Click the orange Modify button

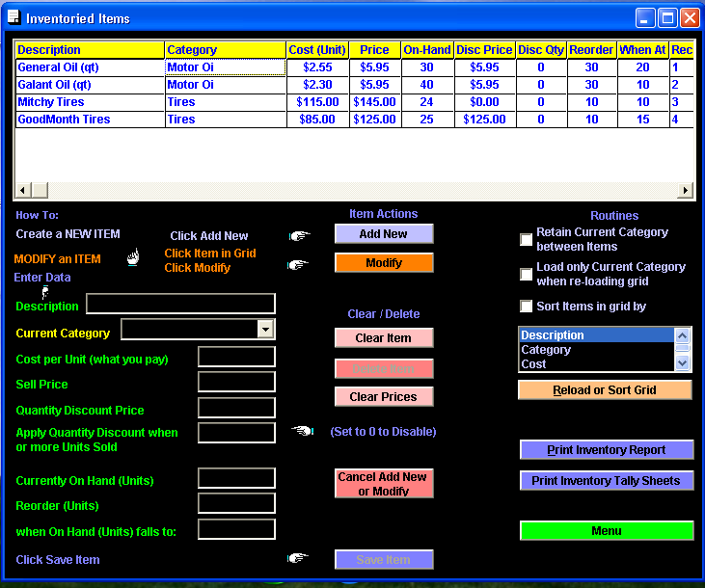[384, 262]
